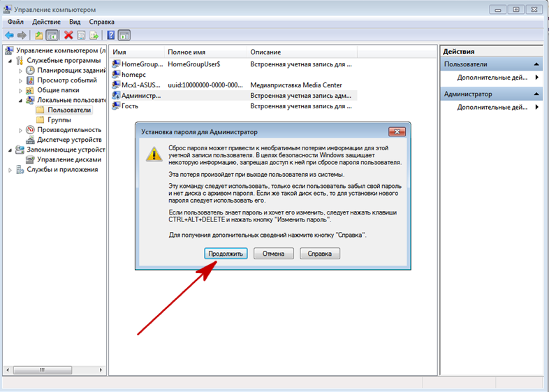Click the Продолжить button
The width and height of the screenshot is (549, 392).
click(226, 253)
